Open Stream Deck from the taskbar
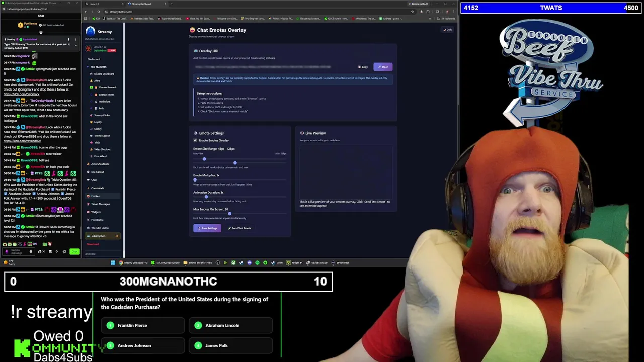Screen dimensions: 644x362 tap(341, 262)
